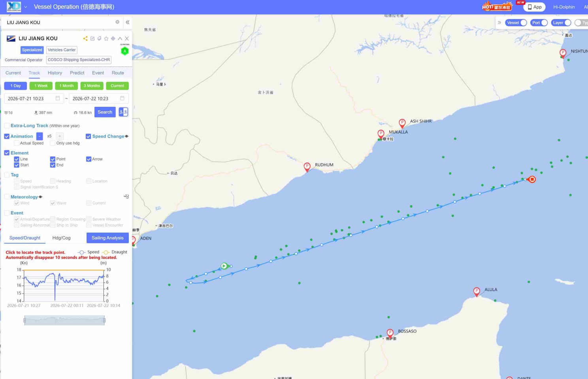This screenshot has height=379, width=588.
Task: Click the green Current range button
Action: coord(117,86)
